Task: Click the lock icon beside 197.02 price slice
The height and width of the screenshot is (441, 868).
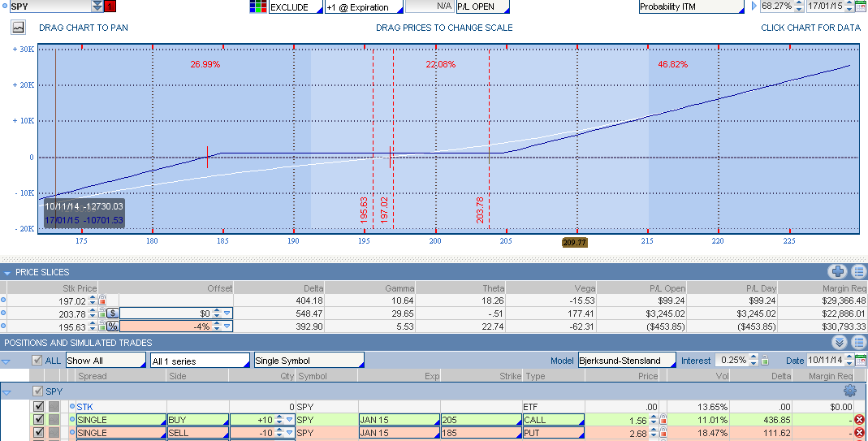Action: 102,300
